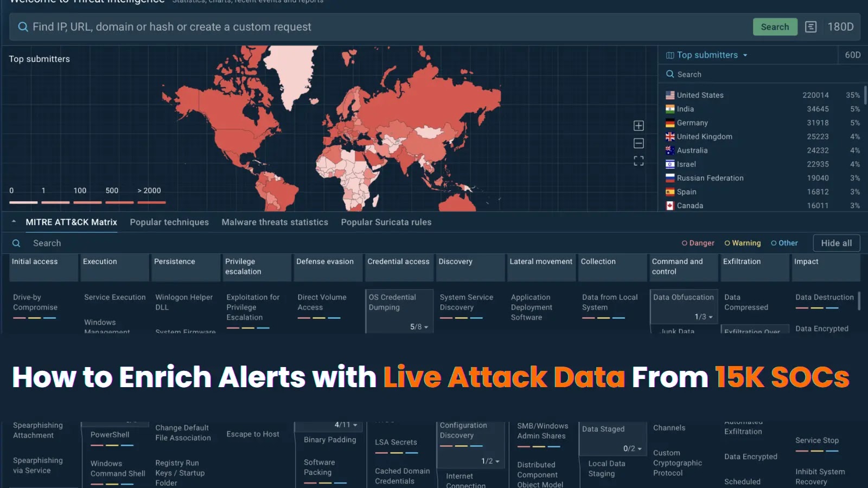Click the magnifier icon in the main search bar
Screen dimensions: 868x488
tap(23, 27)
